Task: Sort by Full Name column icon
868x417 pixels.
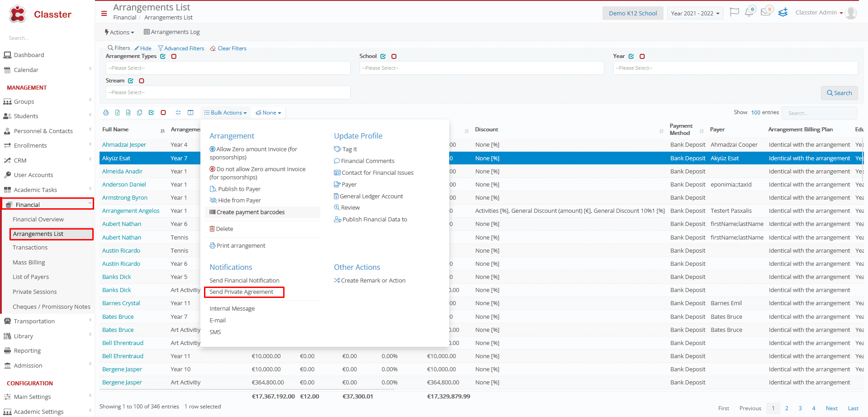Action: click(x=162, y=131)
